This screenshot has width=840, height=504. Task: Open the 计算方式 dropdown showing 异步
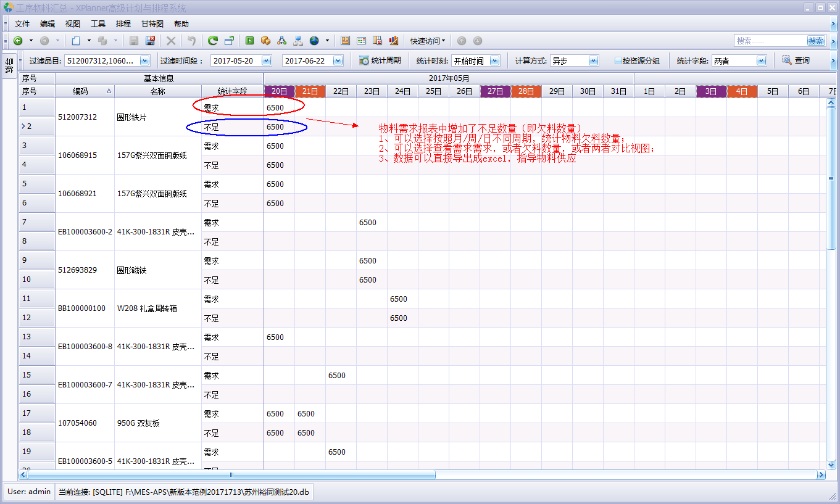click(x=593, y=61)
